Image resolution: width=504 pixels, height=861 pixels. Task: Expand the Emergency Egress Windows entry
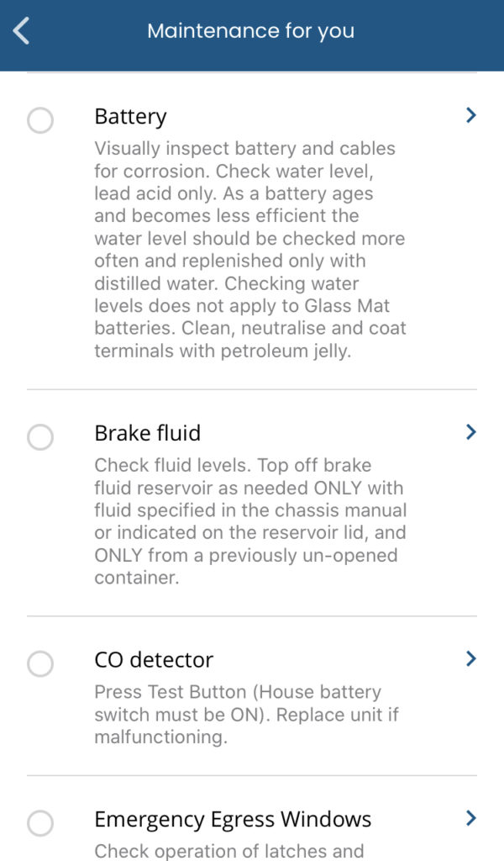(470, 818)
